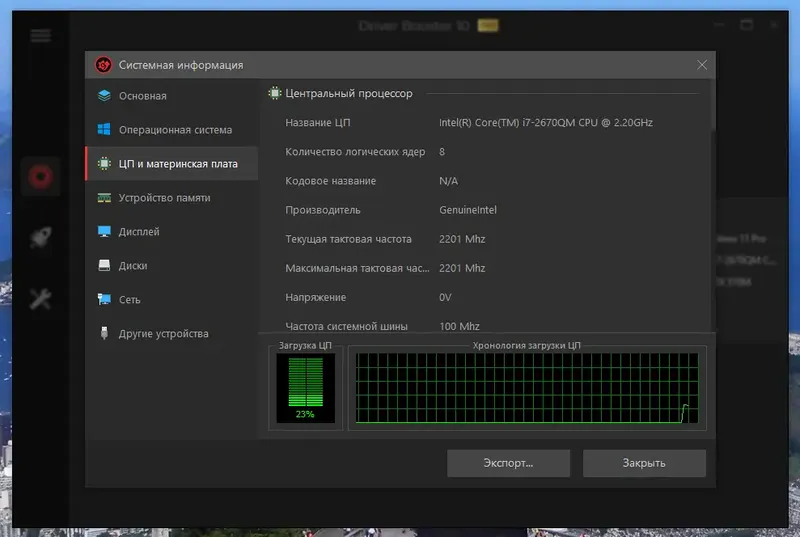Click the Текущая тактовая частота label

click(x=348, y=239)
